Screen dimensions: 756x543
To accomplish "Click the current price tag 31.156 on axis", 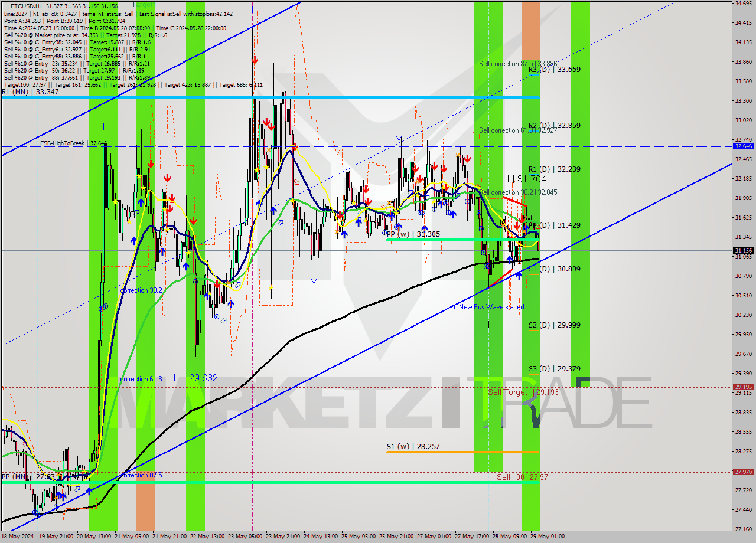I will click(x=743, y=250).
